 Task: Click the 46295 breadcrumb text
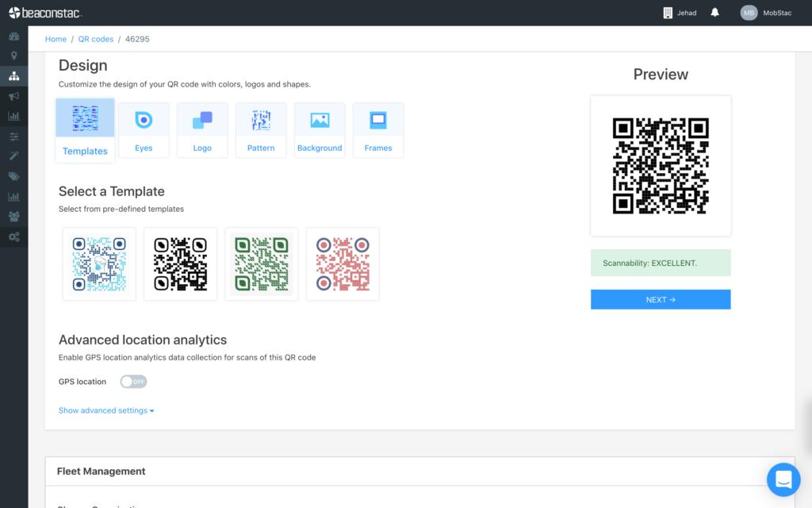coord(137,39)
